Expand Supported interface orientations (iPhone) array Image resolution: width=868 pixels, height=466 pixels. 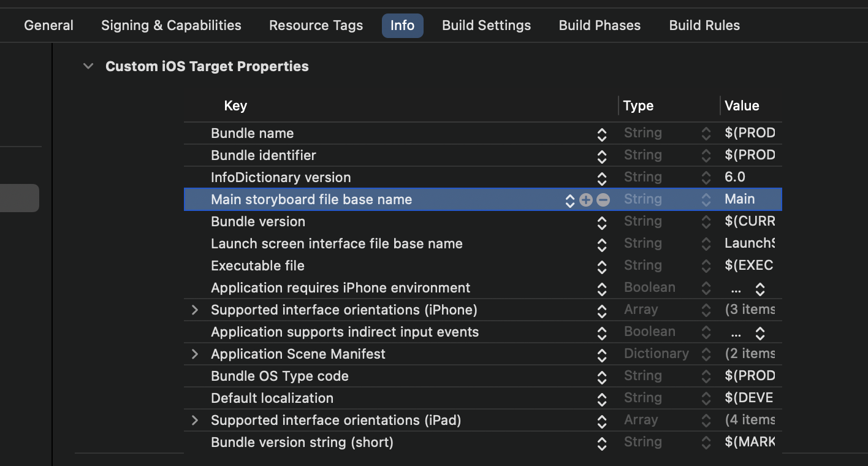click(x=195, y=310)
